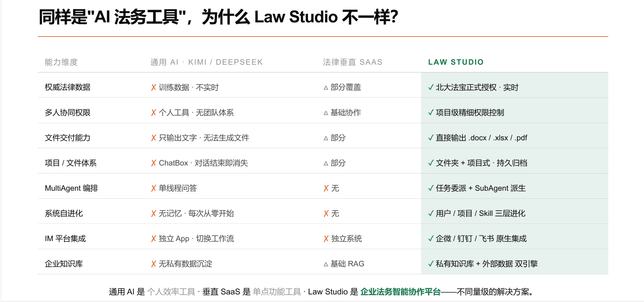
Task: Click the red X icon beside 单线程问答
Action: 154,188
